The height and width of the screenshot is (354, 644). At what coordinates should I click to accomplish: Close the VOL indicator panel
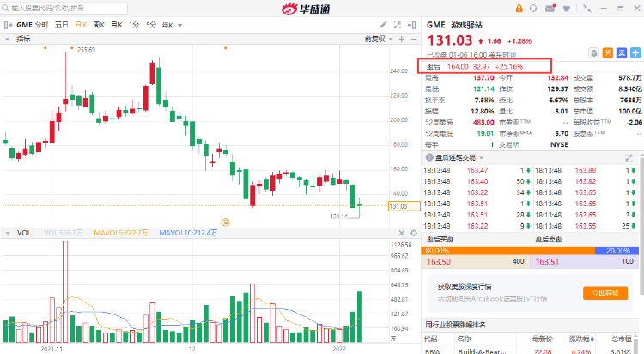[402, 233]
